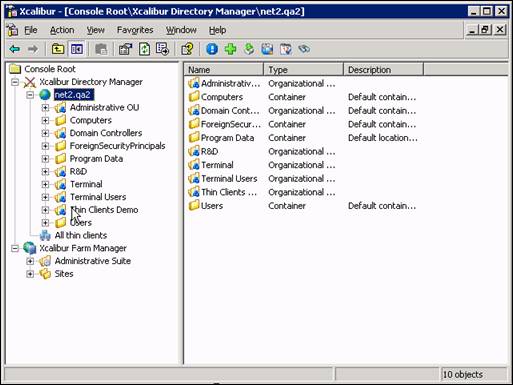Viewport: 513px width, 385px height.
Task: Select All thin clients tree item
Action: pyautogui.click(x=81, y=235)
